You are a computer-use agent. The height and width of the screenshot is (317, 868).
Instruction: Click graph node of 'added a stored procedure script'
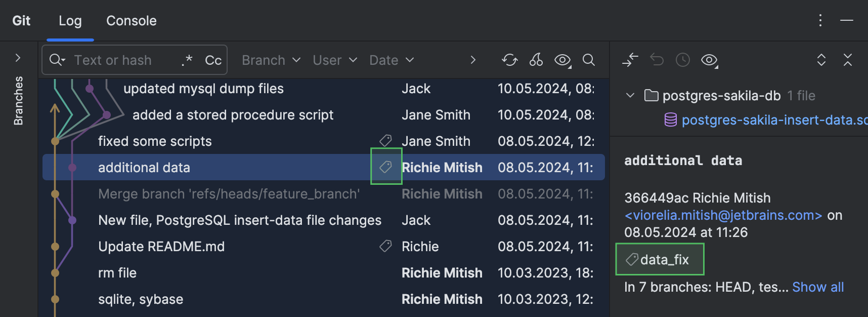click(107, 115)
